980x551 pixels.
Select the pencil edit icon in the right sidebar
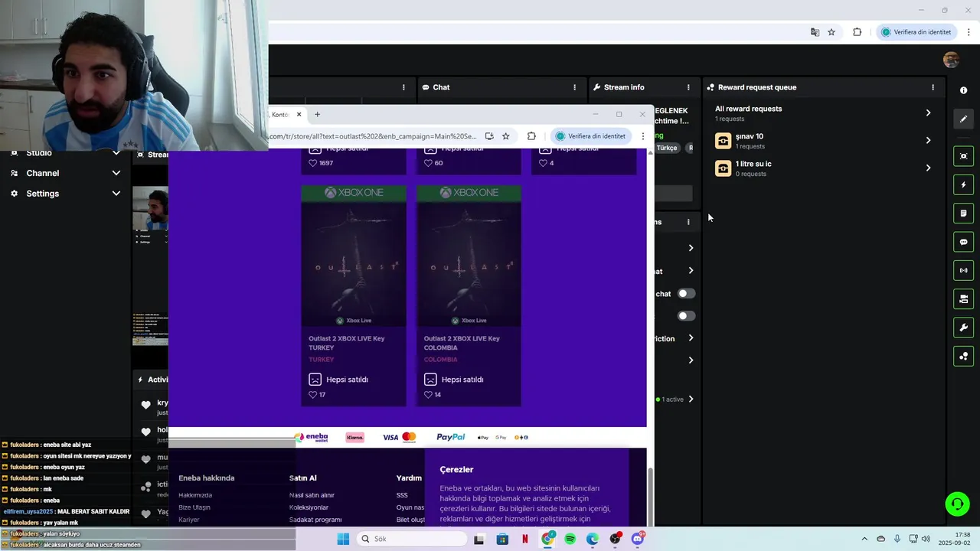(963, 119)
